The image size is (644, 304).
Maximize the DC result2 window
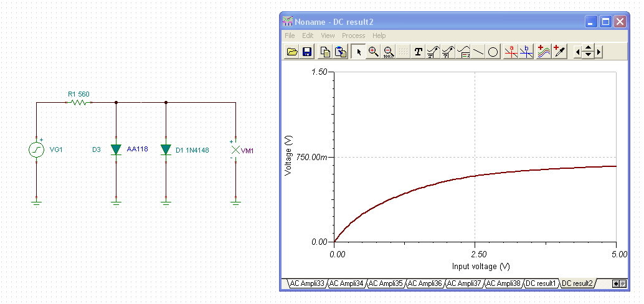click(605, 22)
